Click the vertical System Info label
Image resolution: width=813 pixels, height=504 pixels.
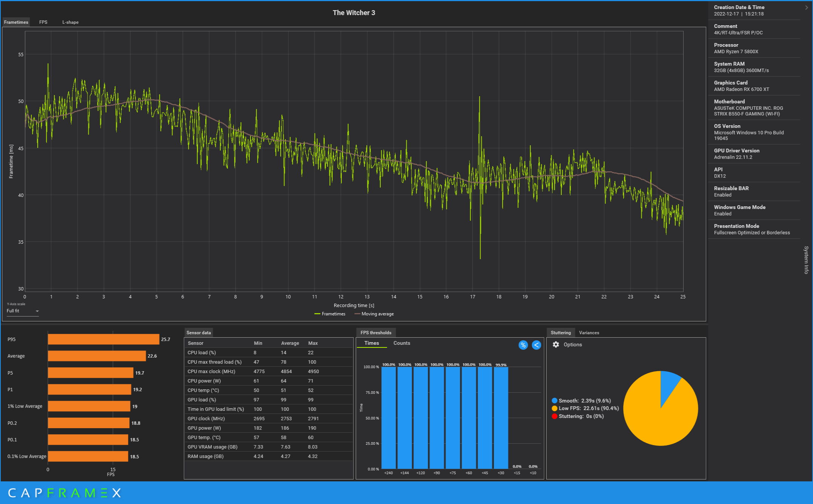point(806,260)
